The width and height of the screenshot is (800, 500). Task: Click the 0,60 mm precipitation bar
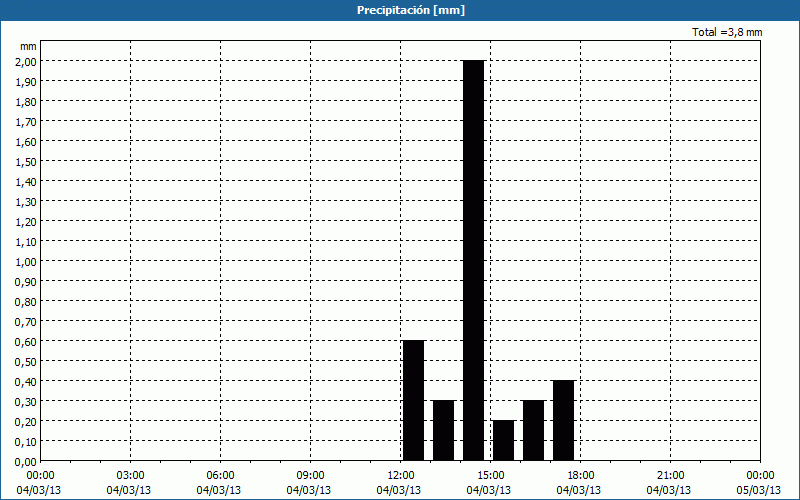point(413,401)
